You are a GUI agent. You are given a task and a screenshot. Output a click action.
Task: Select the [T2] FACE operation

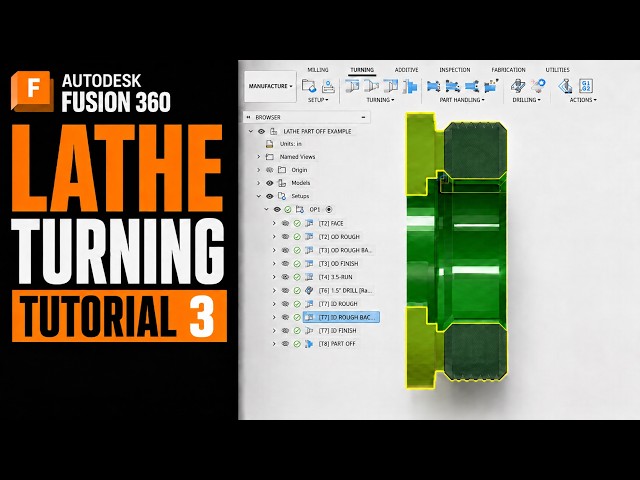point(331,223)
